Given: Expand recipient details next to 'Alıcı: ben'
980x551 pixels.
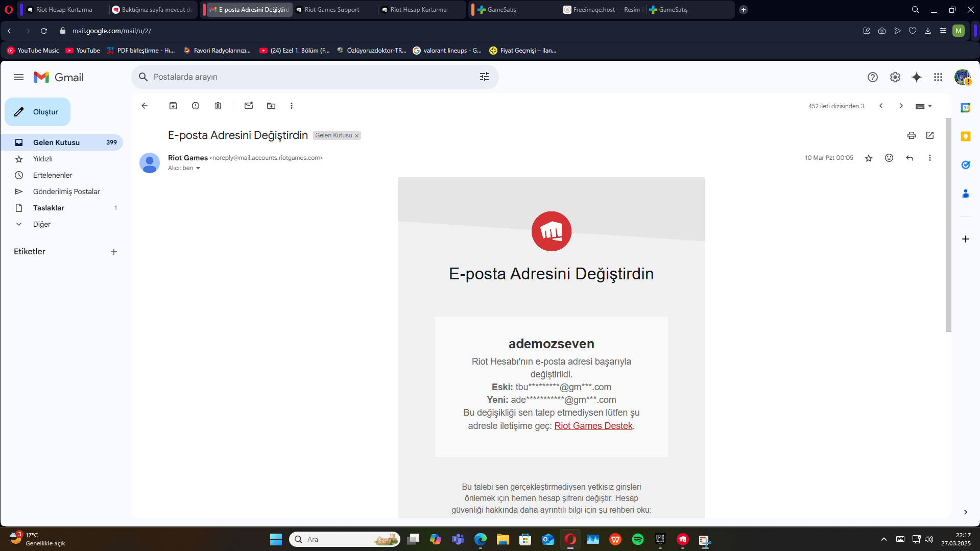Looking at the screenshot, I should point(198,168).
